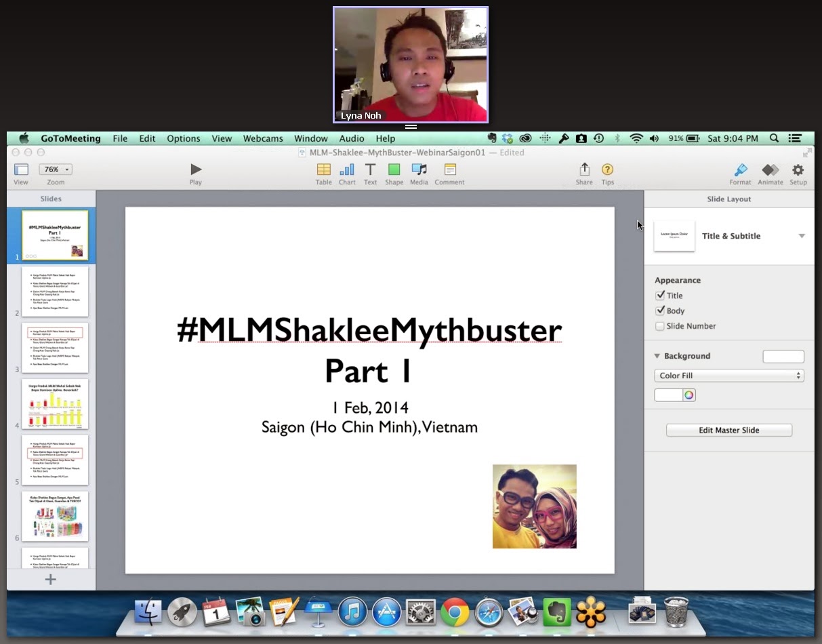822x644 pixels.
Task: Open Title & Subtitle layout dropdown
Action: coord(802,236)
